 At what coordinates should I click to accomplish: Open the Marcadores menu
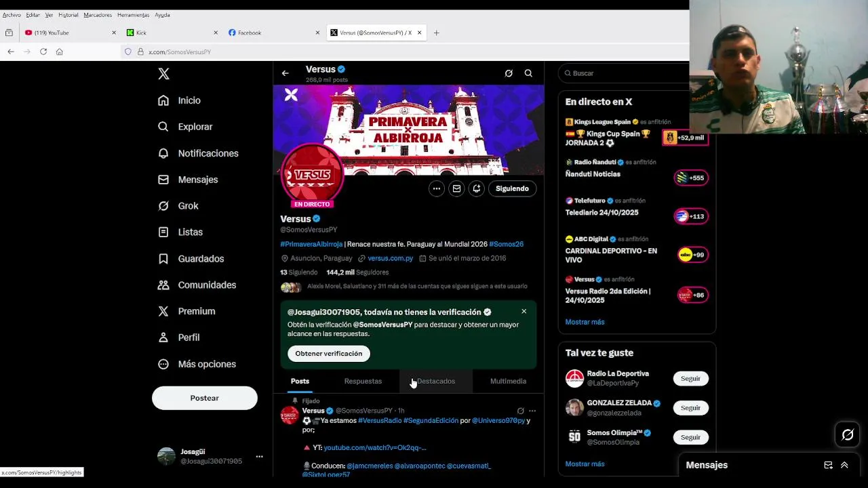pyautogui.click(x=98, y=15)
